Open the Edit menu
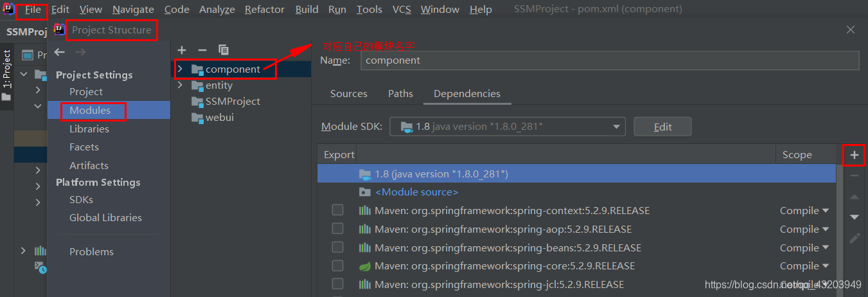Image resolution: width=868 pixels, height=297 pixels. click(x=60, y=10)
